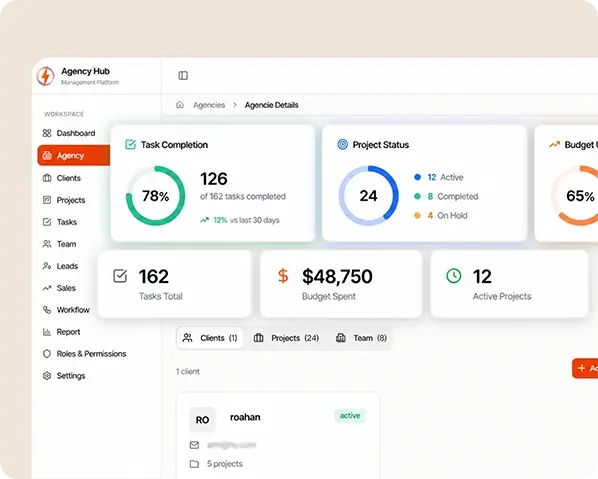The width and height of the screenshot is (598, 479).
Task: Switch to the Projects (24) tab
Action: (286, 338)
